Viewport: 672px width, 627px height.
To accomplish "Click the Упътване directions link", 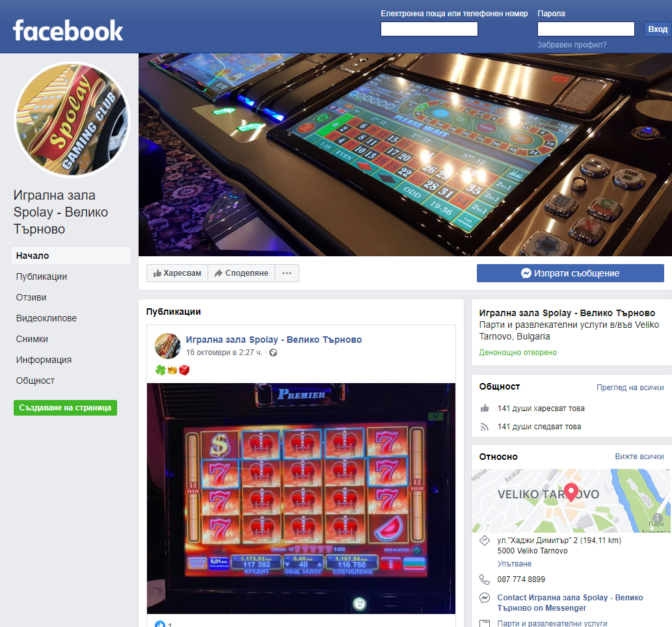I will pos(515,563).
